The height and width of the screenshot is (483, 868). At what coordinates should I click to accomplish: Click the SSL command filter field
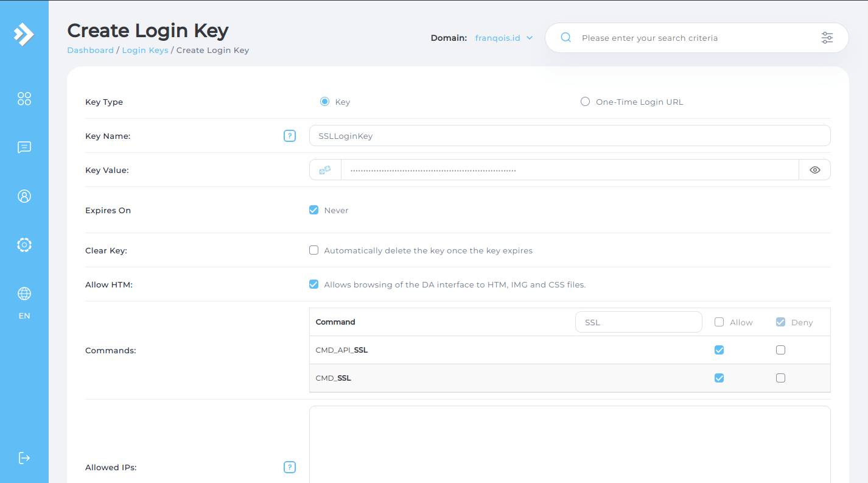(639, 322)
